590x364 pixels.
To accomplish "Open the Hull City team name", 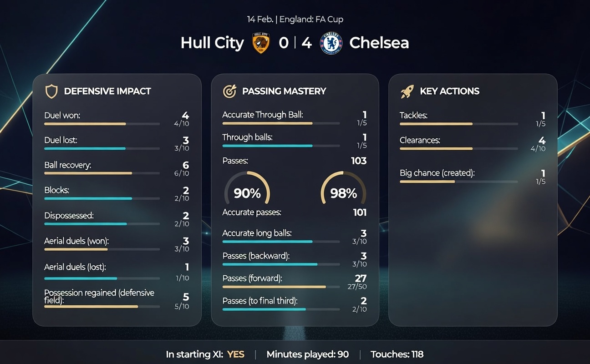I will pyautogui.click(x=212, y=43).
